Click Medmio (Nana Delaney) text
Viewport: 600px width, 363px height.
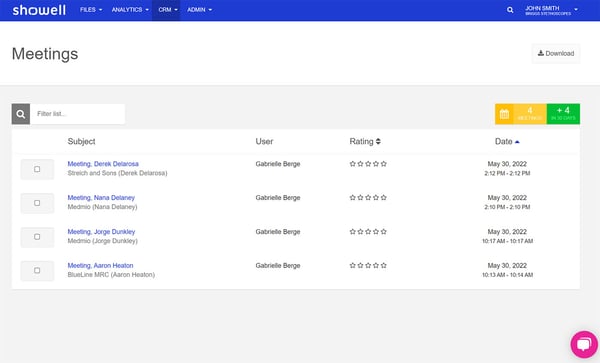click(102, 207)
